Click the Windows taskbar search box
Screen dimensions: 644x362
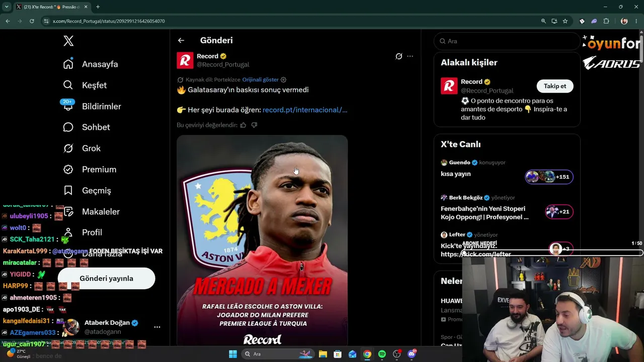click(x=277, y=354)
